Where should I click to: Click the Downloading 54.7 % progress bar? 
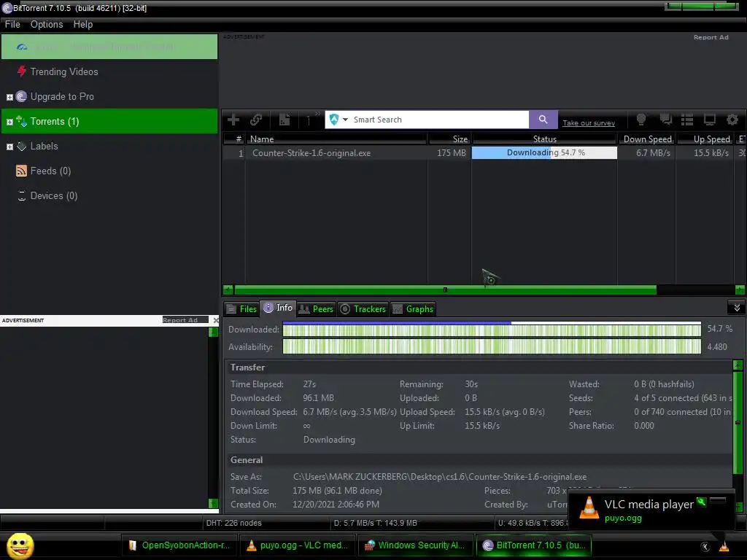pos(544,153)
